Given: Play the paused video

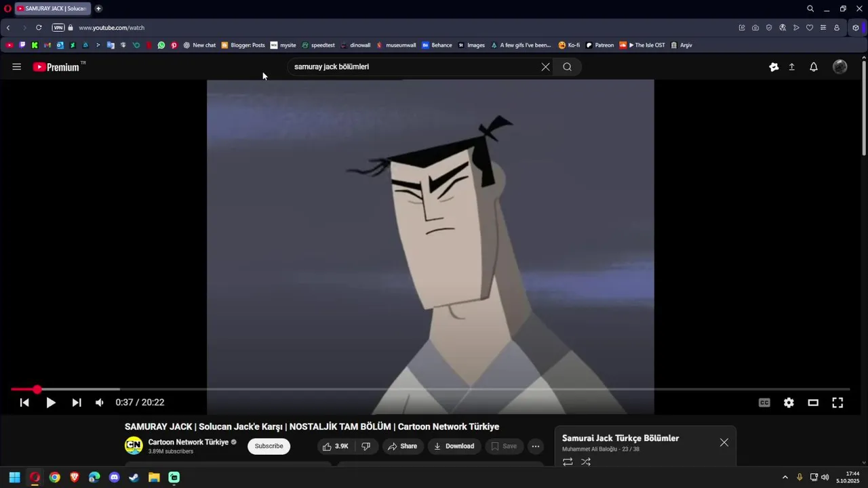Looking at the screenshot, I should (51, 403).
